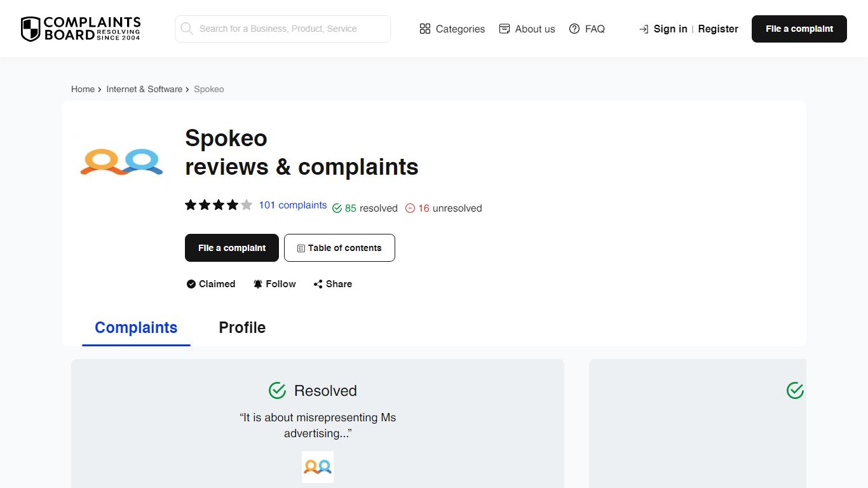Click the About us page icon
868x488 pixels.
(505, 29)
